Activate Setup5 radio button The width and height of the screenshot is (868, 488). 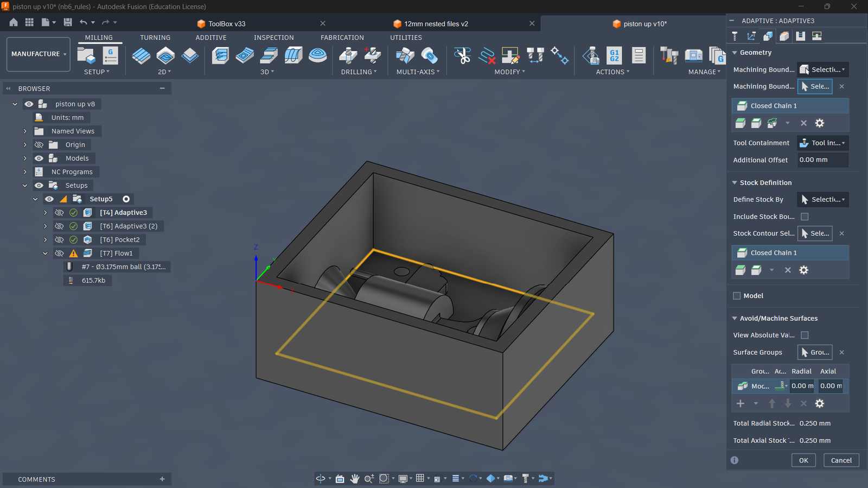tap(126, 199)
